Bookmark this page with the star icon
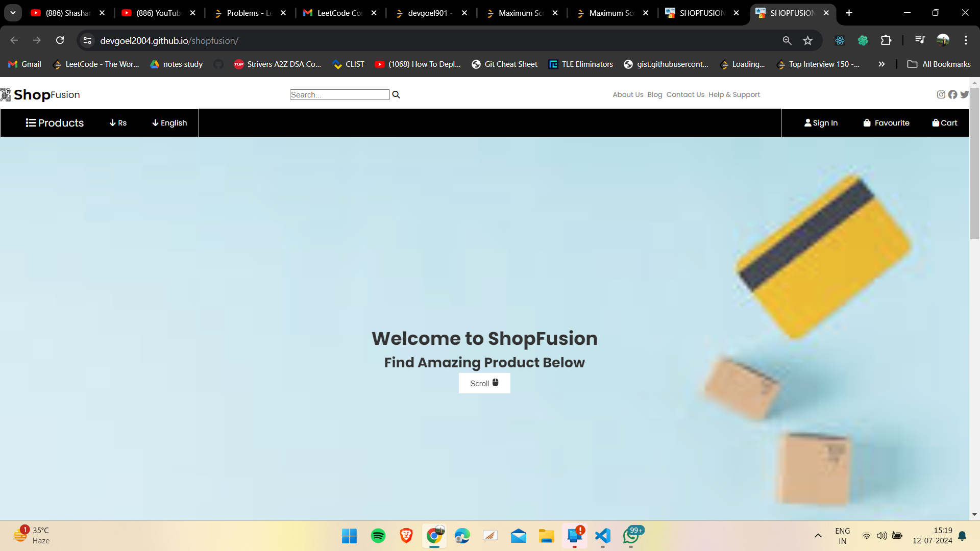980x551 pixels. 807,40
